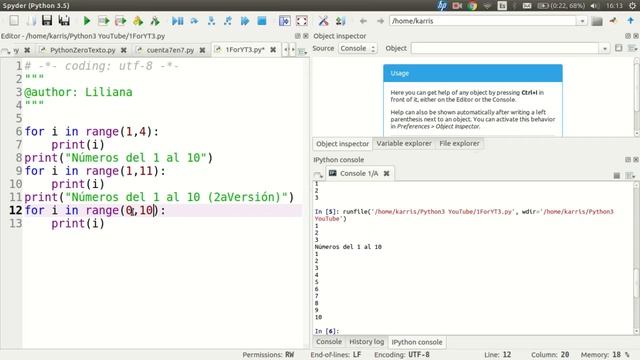This screenshot has height=360, width=640.
Task: Close the PythonZeroTexto.py tab
Action: click(x=124, y=50)
